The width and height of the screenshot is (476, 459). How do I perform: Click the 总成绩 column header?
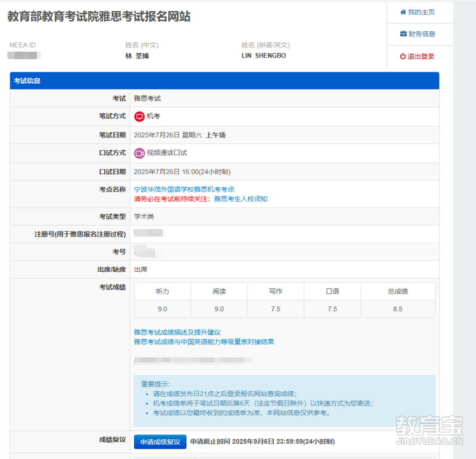point(398,291)
